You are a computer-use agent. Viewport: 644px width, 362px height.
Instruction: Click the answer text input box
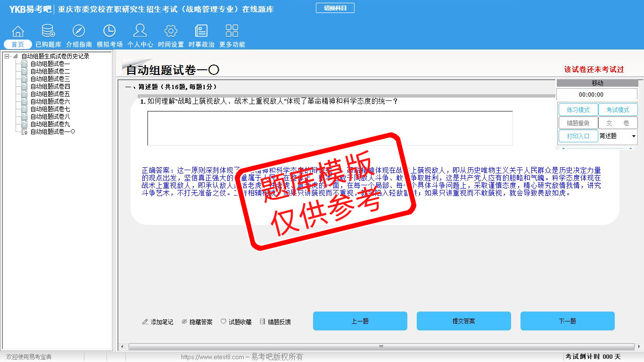(330, 128)
